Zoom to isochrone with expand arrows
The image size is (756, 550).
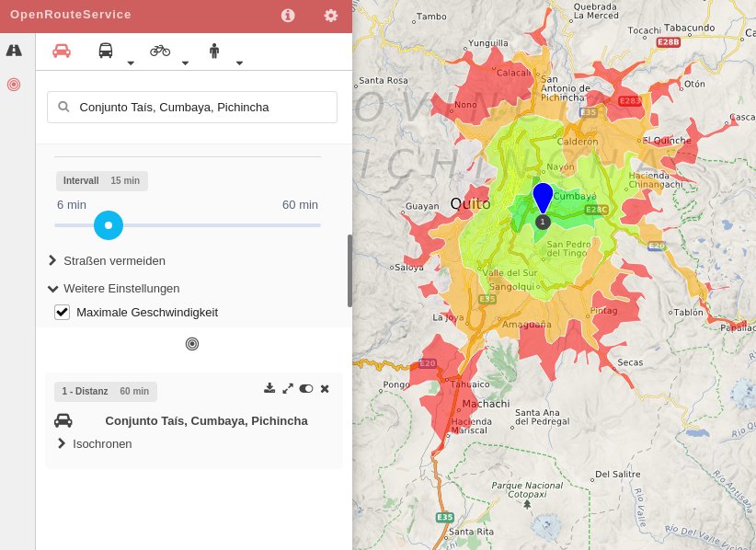tap(288, 388)
